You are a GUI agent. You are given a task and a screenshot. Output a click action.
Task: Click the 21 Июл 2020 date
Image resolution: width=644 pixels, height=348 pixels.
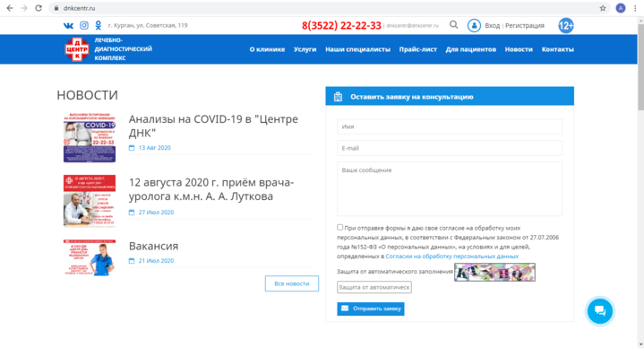(x=156, y=261)
